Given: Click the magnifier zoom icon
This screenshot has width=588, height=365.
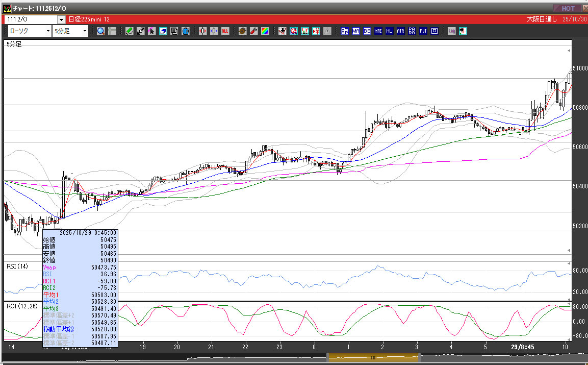Looking at the screenshot, I should [101, 31].
